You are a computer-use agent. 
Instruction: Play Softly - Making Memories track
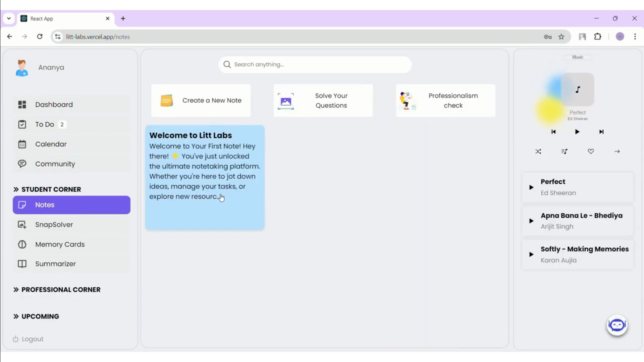531,254
